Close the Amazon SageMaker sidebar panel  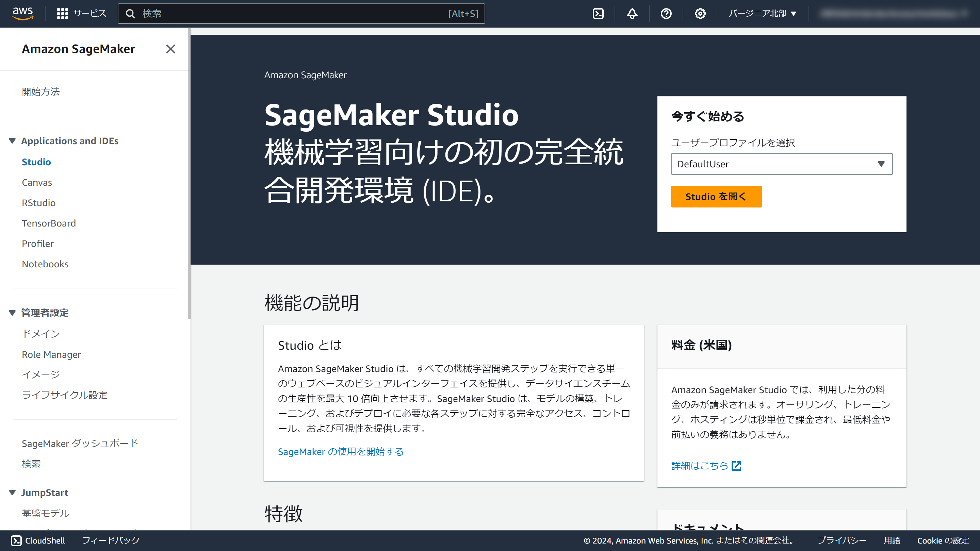click(x=171, y=49)
